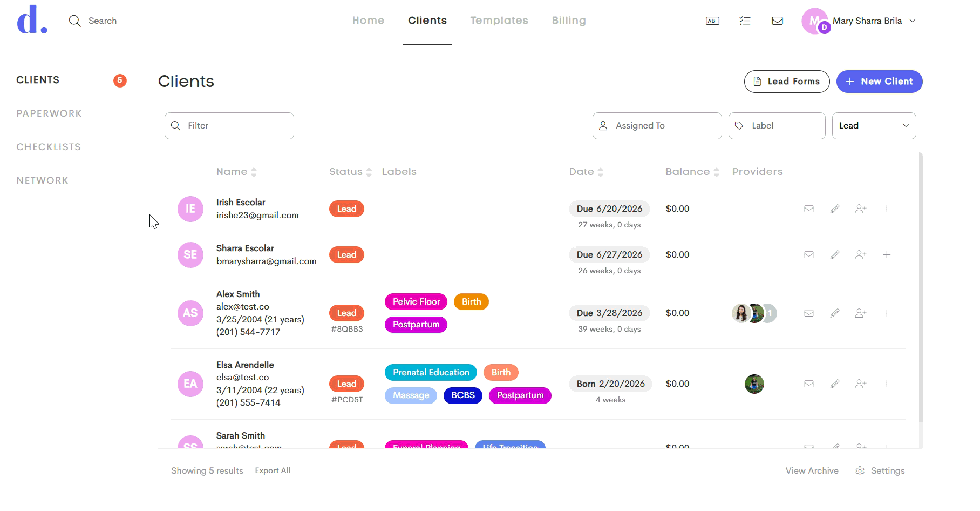Click the Lead status badge for Irish Escolar

tap(347, 209)
